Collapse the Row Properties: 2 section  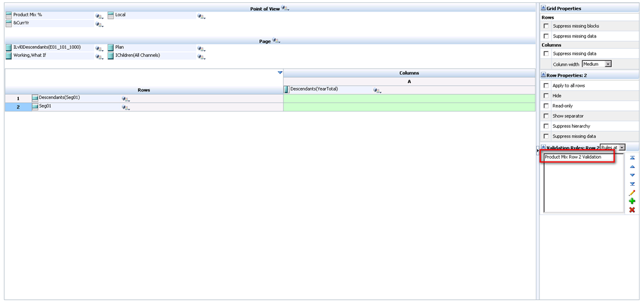tap(543, 75)
